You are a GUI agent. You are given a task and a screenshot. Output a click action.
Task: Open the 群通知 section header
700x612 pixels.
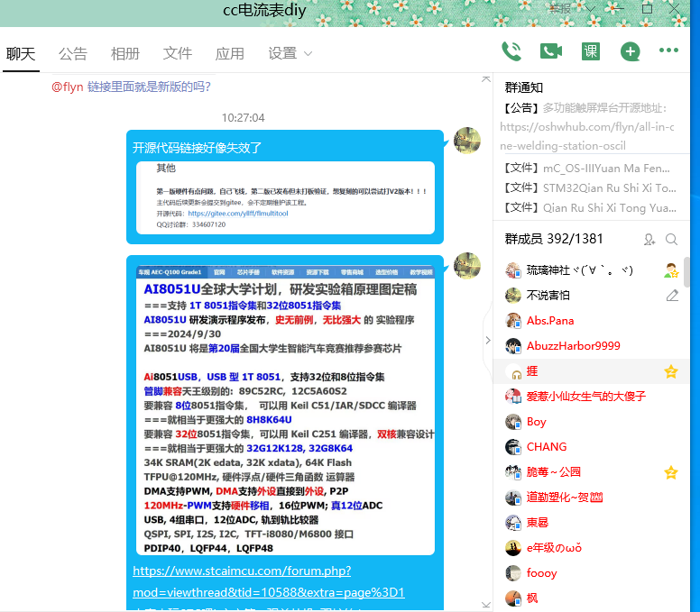(524, 87)
